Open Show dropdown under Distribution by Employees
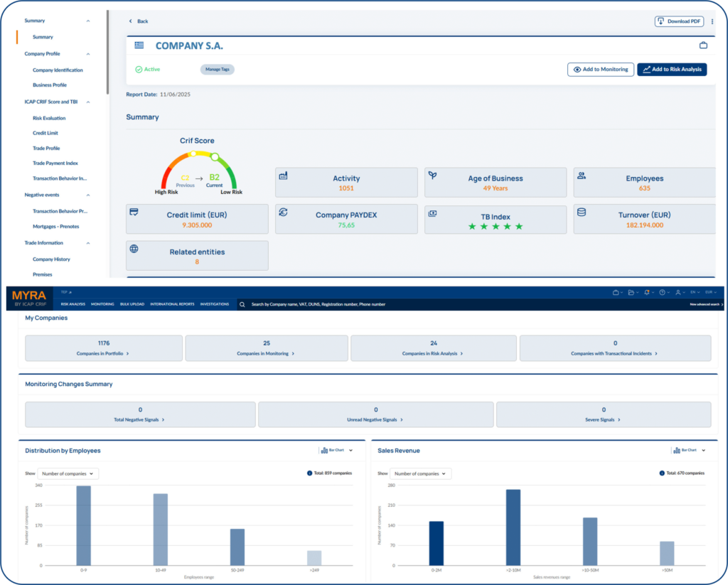This screenshot has height=585, width=728. coord(68,473)
